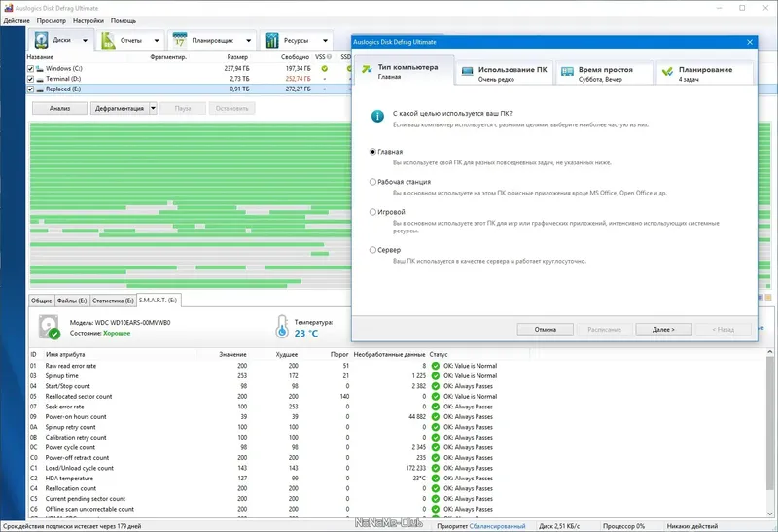The image size is (778, 532).
Task: Select the Сервер radio option
Action: 372,250
